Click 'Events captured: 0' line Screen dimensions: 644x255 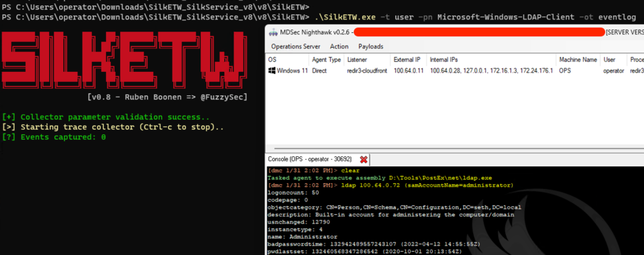[x=54, y=137]
